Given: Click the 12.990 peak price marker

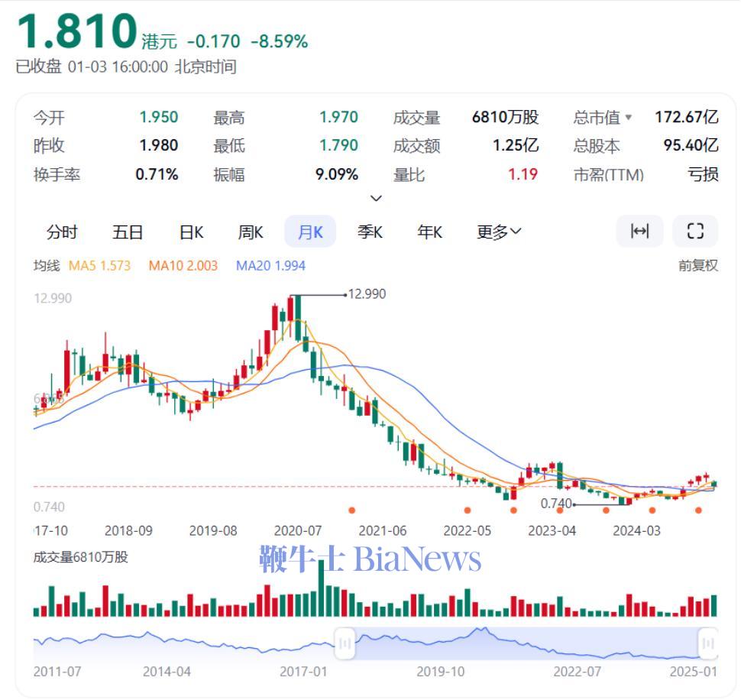Looking at the screenshot, I should coord(367,293).
